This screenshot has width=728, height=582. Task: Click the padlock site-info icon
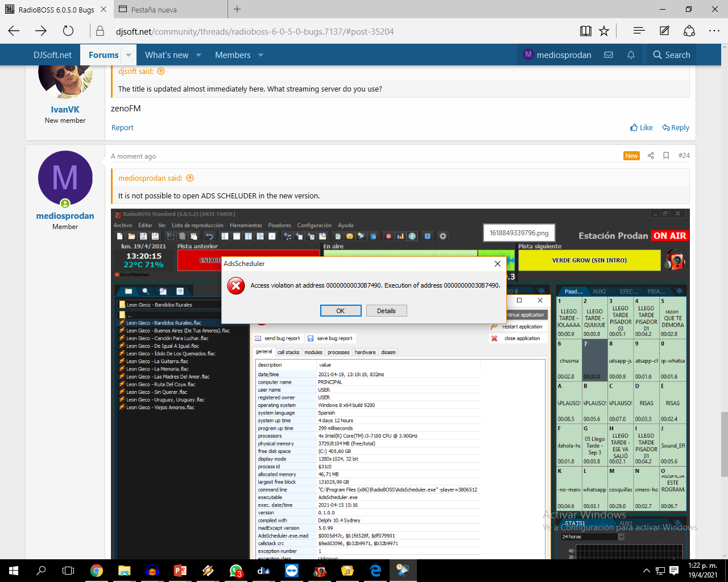click(x=100, y=31)
